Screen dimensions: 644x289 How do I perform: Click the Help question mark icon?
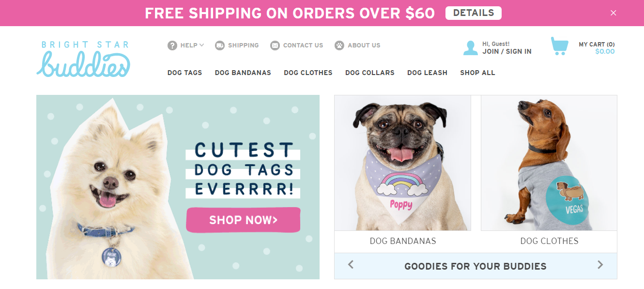(172, 46)
